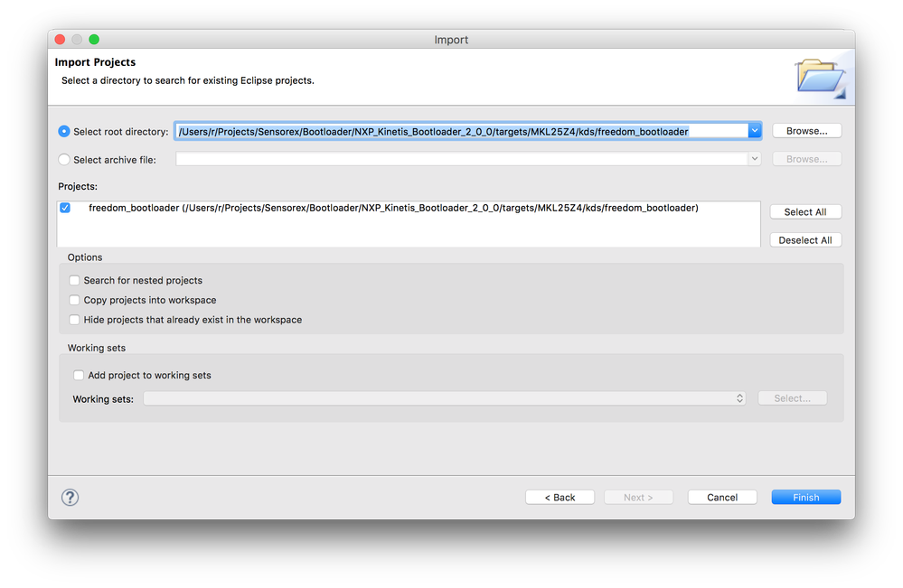Viewport: 903px width, 588px height.
Task: Choose the Select archive file radio button
Action: point(64,160)
